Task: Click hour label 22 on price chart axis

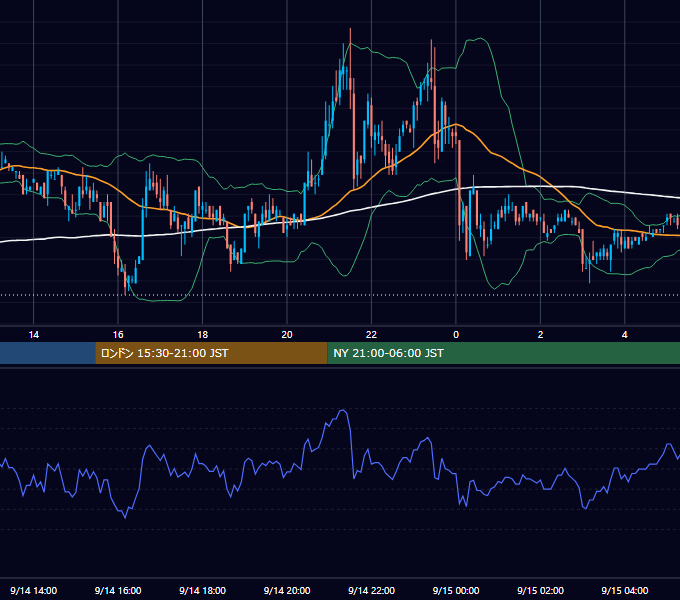Action: tap(372, 335)
